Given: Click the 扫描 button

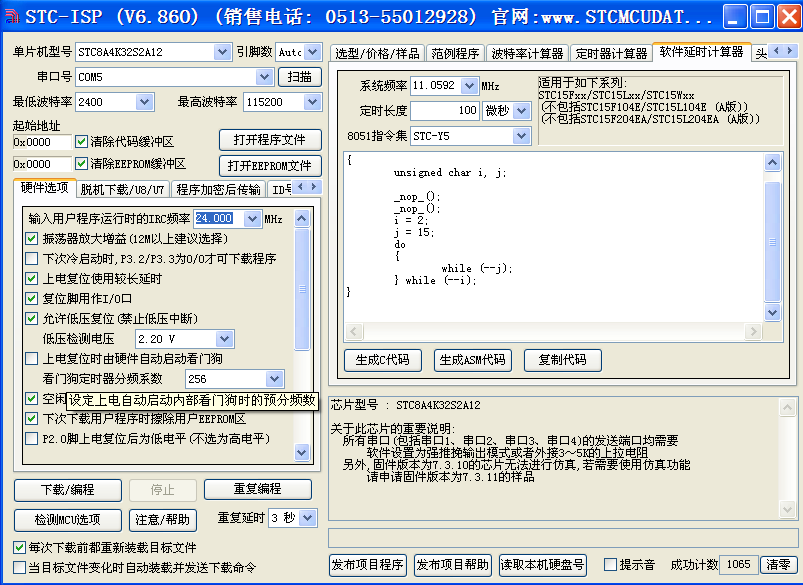Looking at the screenshot, I should click(x=300, y=77).
